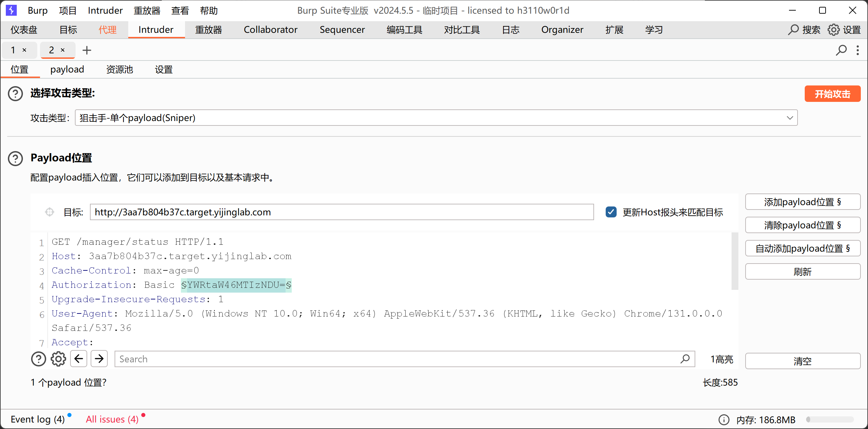
Task: Close Intruder tab 2
Action: tap(63, 50)
